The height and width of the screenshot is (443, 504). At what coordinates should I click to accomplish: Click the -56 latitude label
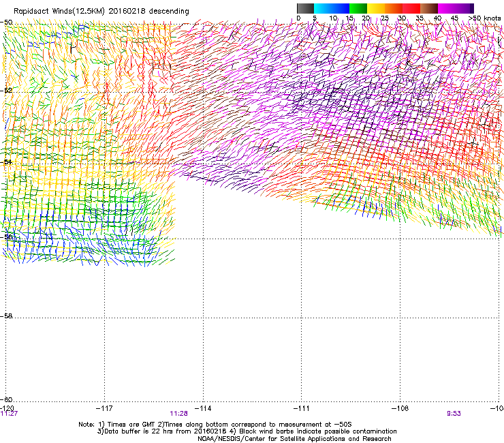[6, 236]
